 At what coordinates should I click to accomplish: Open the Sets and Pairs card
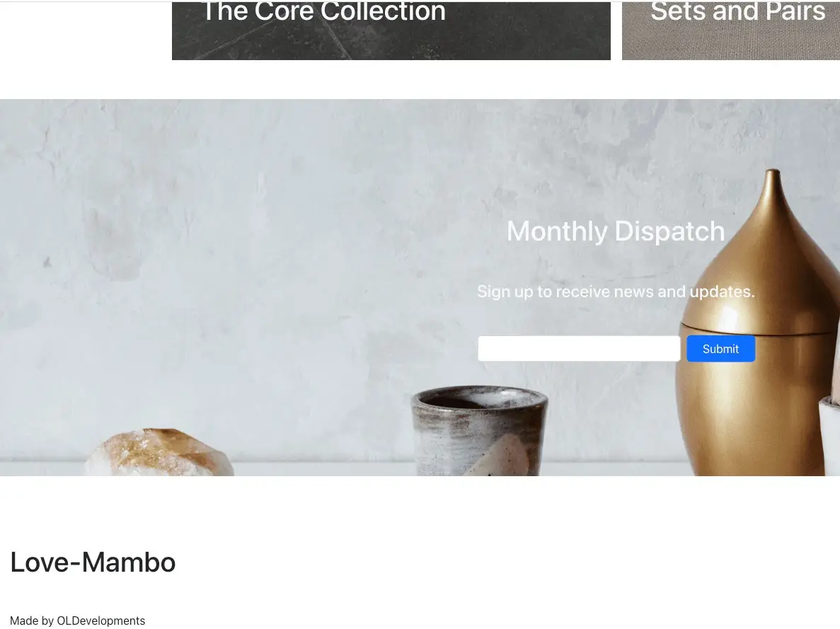[731, 30]
